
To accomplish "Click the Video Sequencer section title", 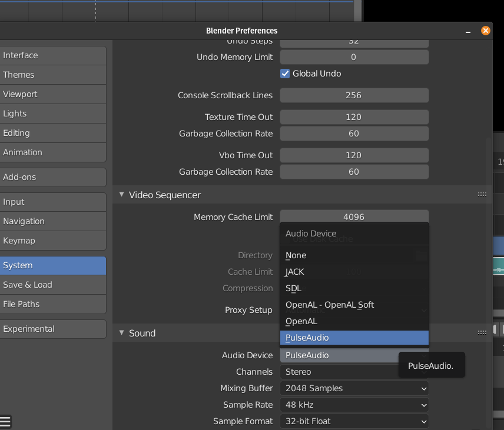I will pyautogui.click(x=165, y=195).
